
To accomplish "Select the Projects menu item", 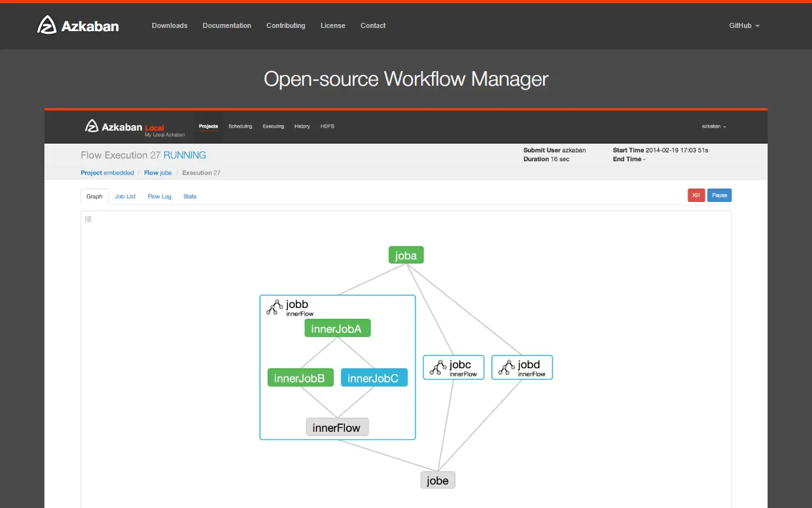I will pos(208,126).
